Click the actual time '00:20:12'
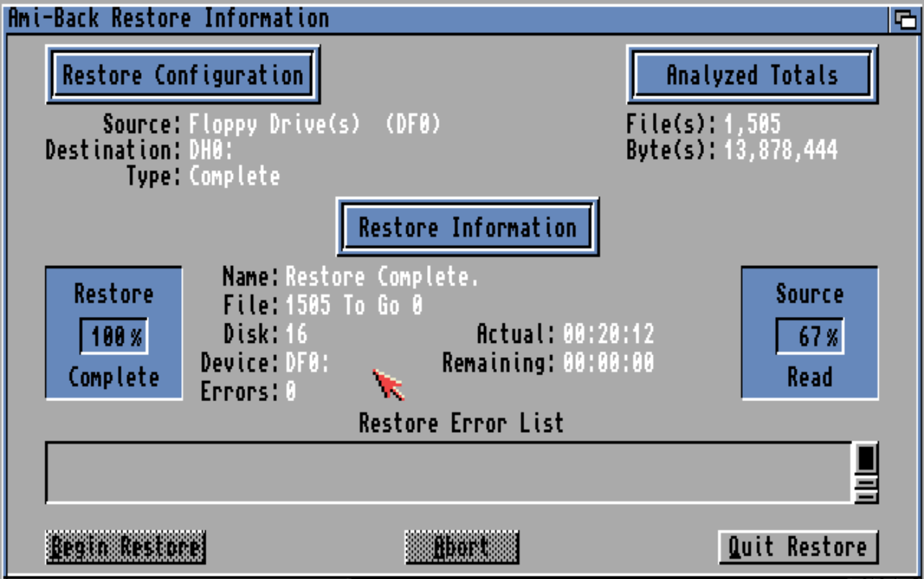 pos(608,334)
